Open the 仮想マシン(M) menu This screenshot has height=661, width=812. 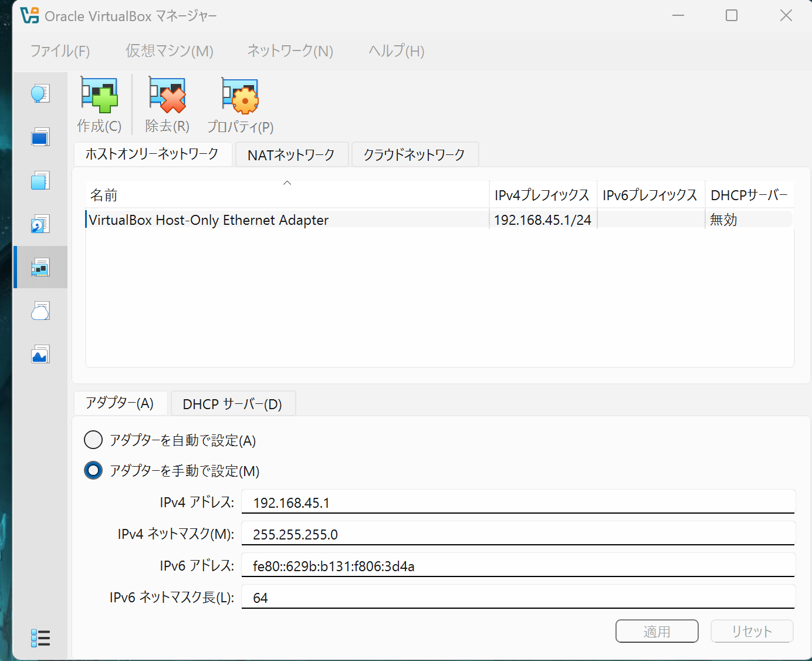(169, 51)
